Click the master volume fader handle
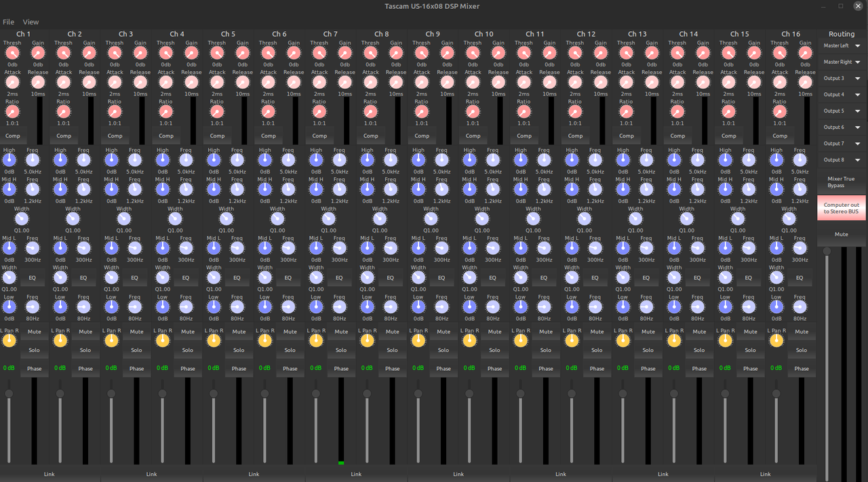The height and width of the screenshot is (482, 868). pos(827,252)
